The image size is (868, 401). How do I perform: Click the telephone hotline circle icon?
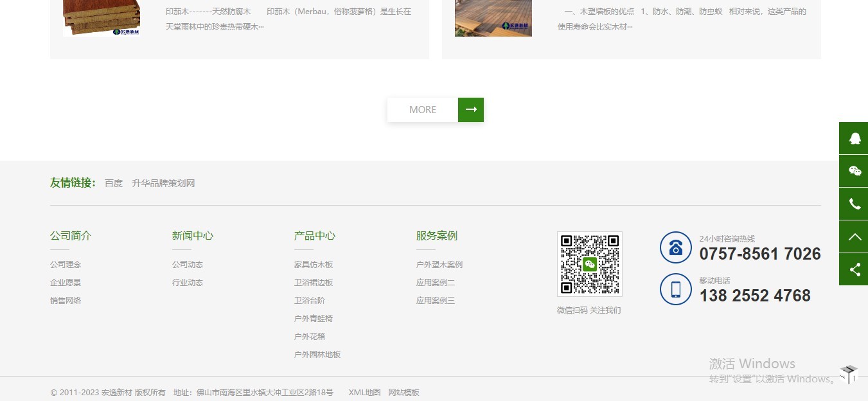(x=675, y=247)
